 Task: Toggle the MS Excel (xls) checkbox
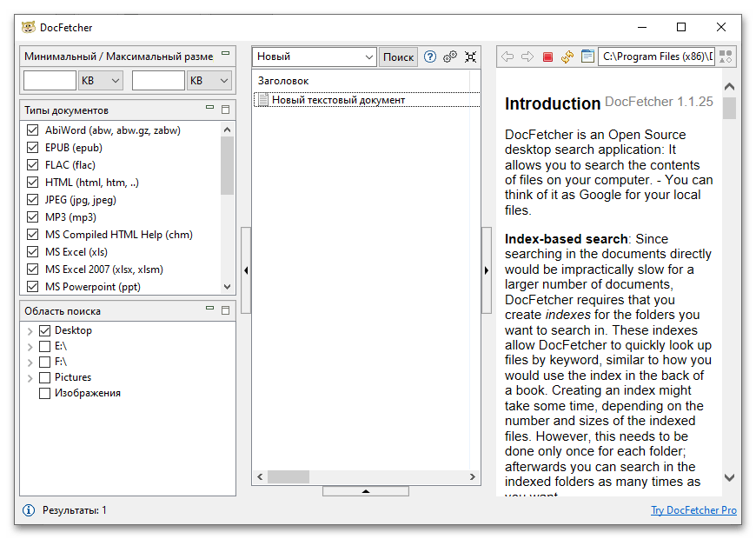tap(33, 252)
